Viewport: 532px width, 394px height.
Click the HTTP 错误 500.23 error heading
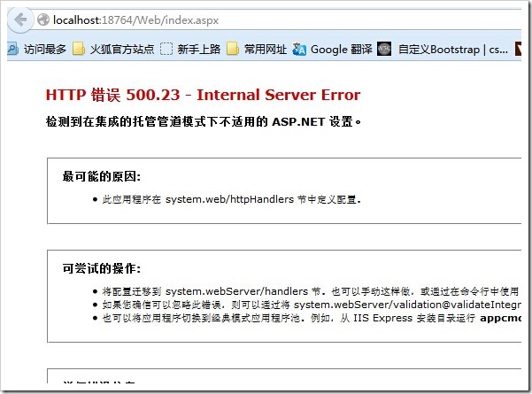(203, 95)
